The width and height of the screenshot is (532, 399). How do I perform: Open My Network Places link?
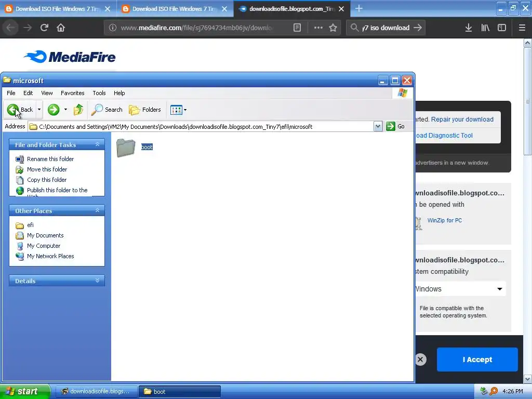point(50,256)
